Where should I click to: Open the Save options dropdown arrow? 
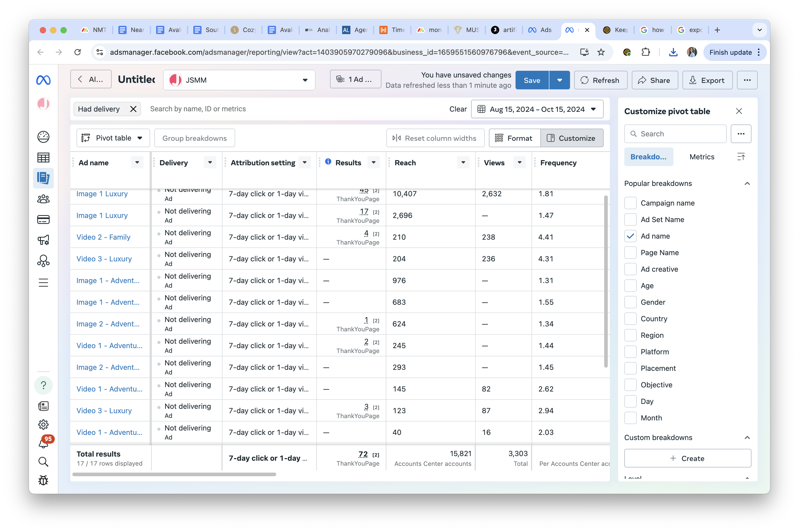tap(559, 80)
